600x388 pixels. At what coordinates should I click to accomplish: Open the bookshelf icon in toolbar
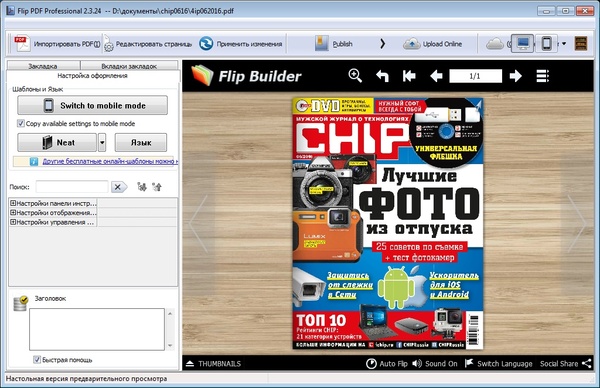(x=580, y=44)
